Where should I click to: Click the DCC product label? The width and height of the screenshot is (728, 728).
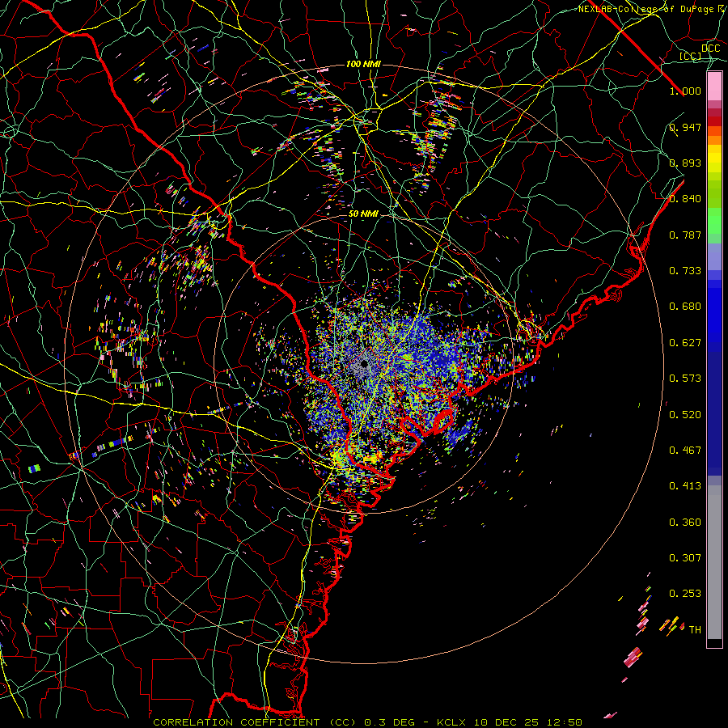point(710,49)
